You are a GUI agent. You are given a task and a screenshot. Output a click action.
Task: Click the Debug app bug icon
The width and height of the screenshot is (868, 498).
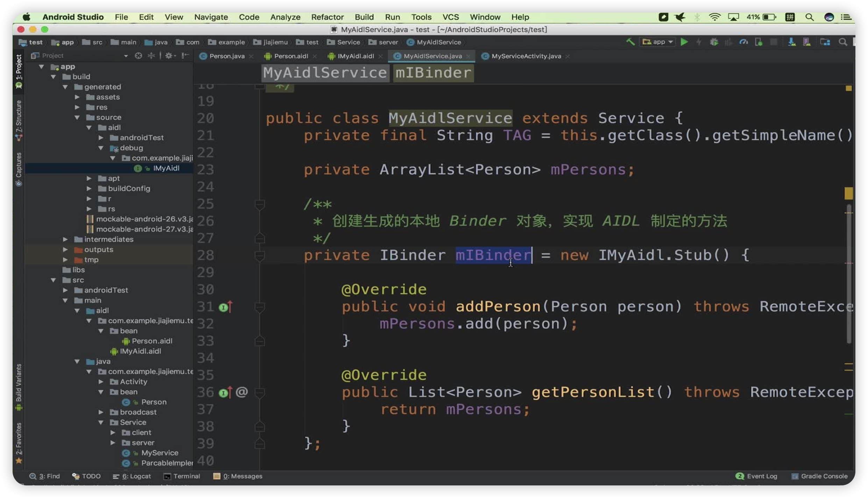coord(714,42)
